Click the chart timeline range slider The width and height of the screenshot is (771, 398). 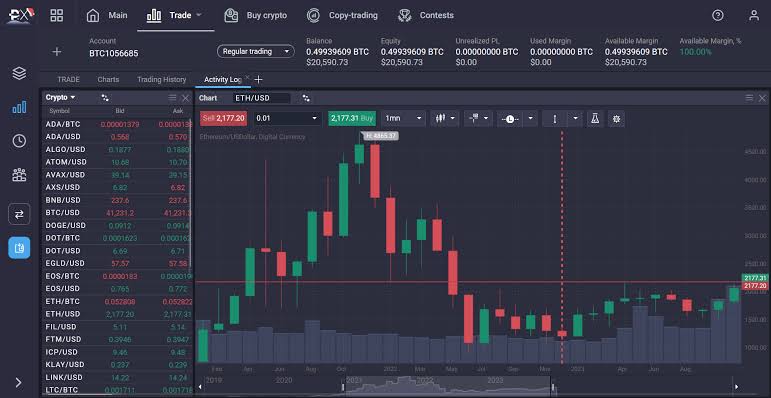pyautogui.click(x=448, y=386)
